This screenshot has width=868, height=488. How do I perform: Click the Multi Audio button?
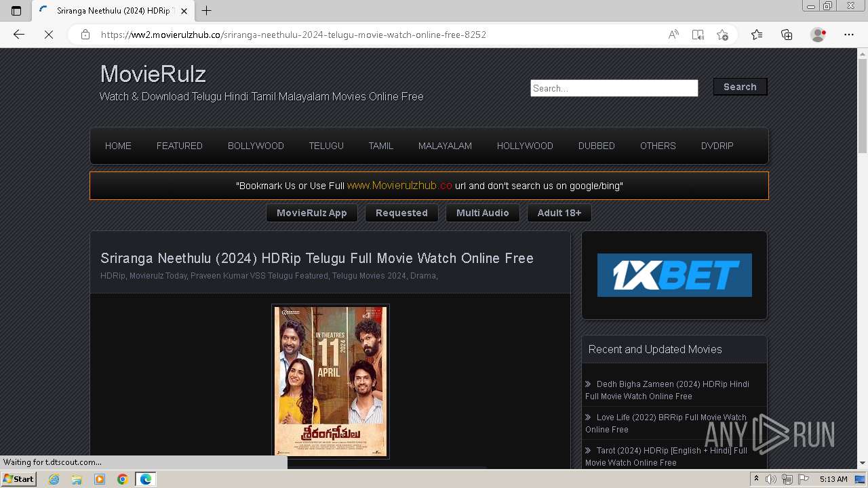[x=482, y=213]
